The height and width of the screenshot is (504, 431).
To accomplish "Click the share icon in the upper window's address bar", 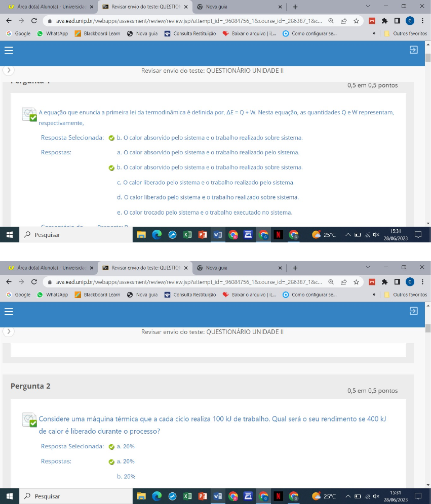I will point(343,21).
